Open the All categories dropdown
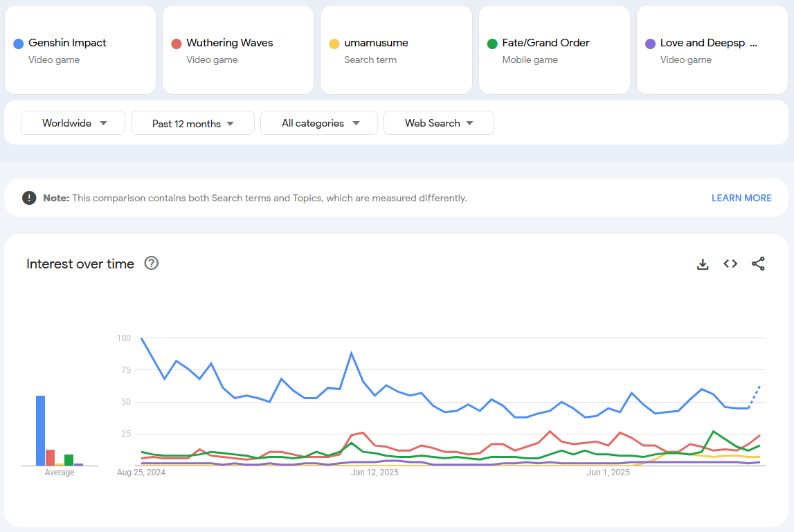 tap(319, 123)
